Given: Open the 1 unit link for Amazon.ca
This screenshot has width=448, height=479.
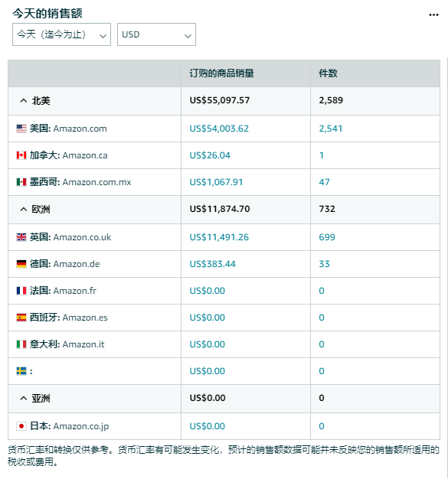Looking at the screenshot, I should click(322, 155).
